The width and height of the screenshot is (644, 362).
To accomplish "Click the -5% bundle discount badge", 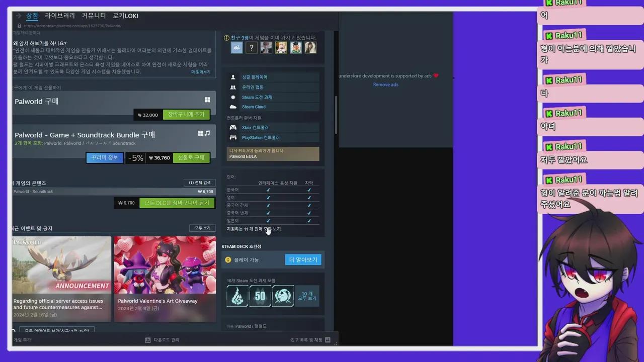I will click(136, 158).
